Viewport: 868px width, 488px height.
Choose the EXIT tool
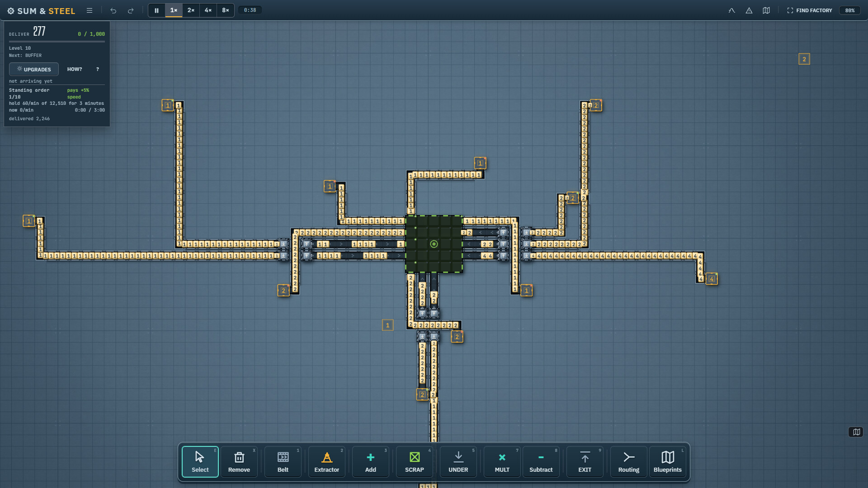585,462
